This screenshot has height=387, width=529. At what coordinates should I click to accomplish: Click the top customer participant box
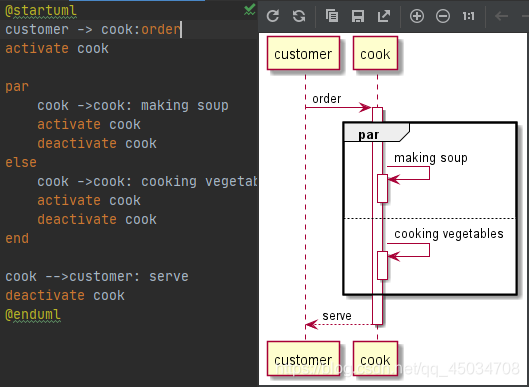303,53
